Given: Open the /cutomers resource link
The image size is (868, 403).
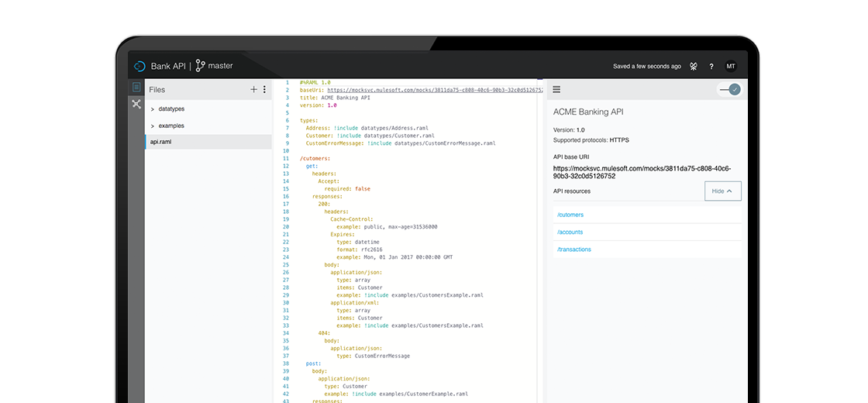Looking at the screenshot, I should click(x=570, y=214).
